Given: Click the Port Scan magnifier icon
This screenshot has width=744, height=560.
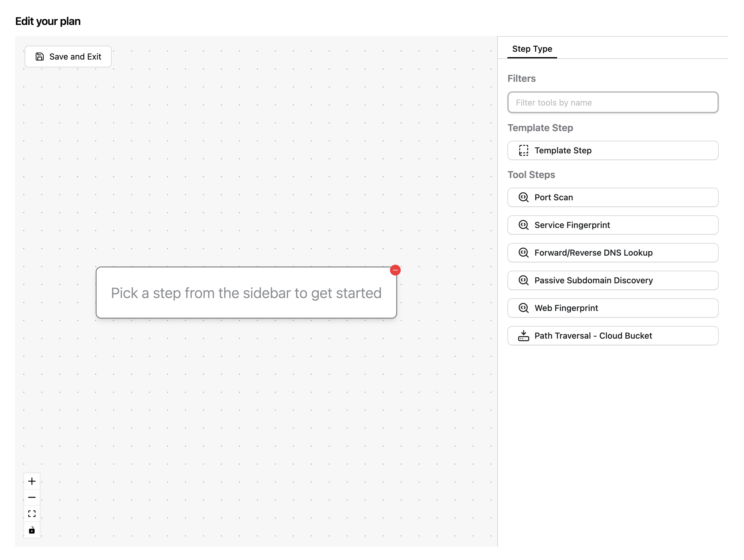Looking at the screenshot, I should tap(523, 197).
